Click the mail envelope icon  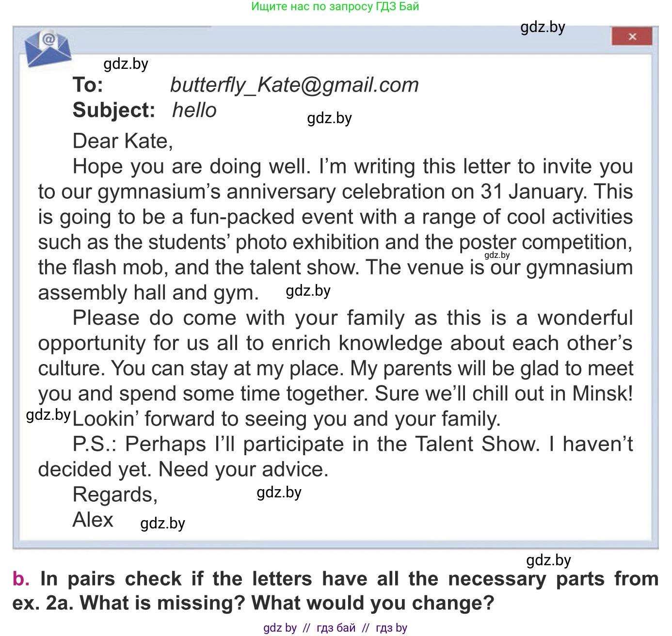click(x=47, y=48)
